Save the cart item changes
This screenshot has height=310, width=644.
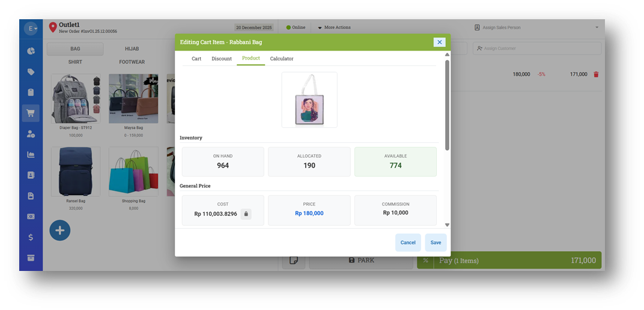(436, 243)
